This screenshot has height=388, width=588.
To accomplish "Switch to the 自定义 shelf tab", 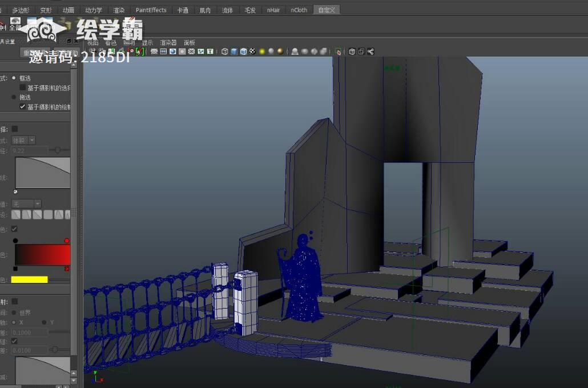I will 327,10.
